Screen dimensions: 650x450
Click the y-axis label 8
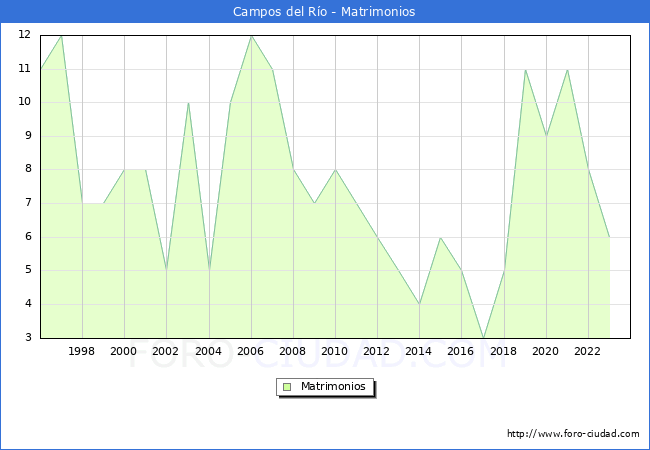click(x=28, y=169)
